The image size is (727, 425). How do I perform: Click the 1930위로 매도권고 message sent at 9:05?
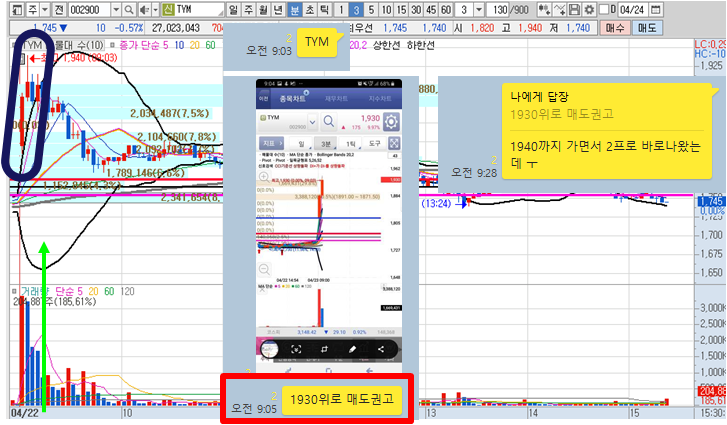click(x=342, y=399)
